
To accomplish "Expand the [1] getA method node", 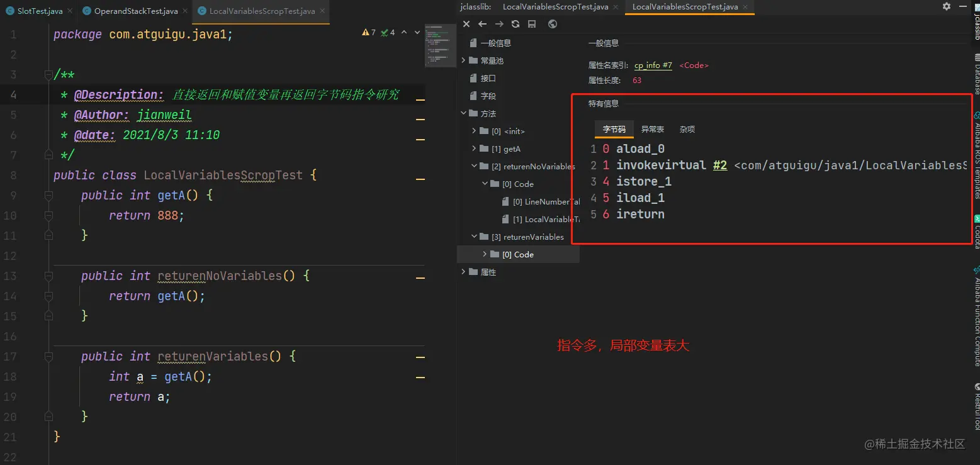I will (x=475, y=148).
